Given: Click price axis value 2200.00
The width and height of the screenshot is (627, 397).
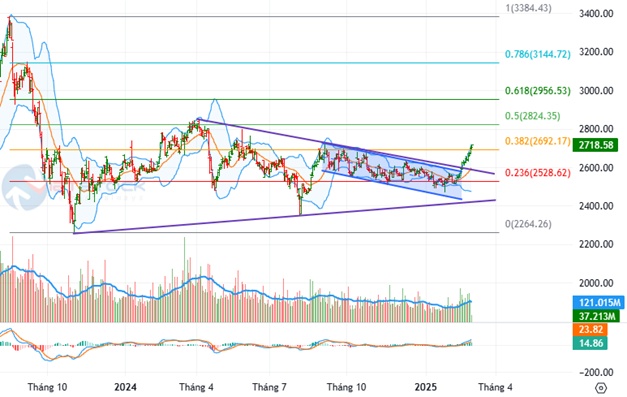Looking at the screenshot, I should [x=596, y=244].
